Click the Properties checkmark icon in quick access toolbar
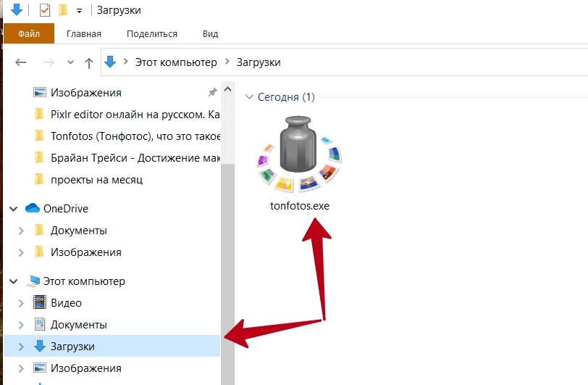 [45, 10]
